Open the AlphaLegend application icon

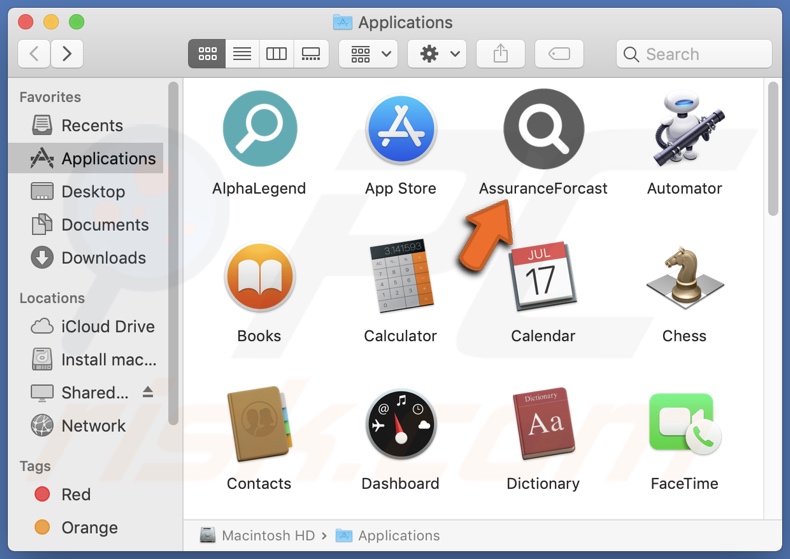click(259, 129)
